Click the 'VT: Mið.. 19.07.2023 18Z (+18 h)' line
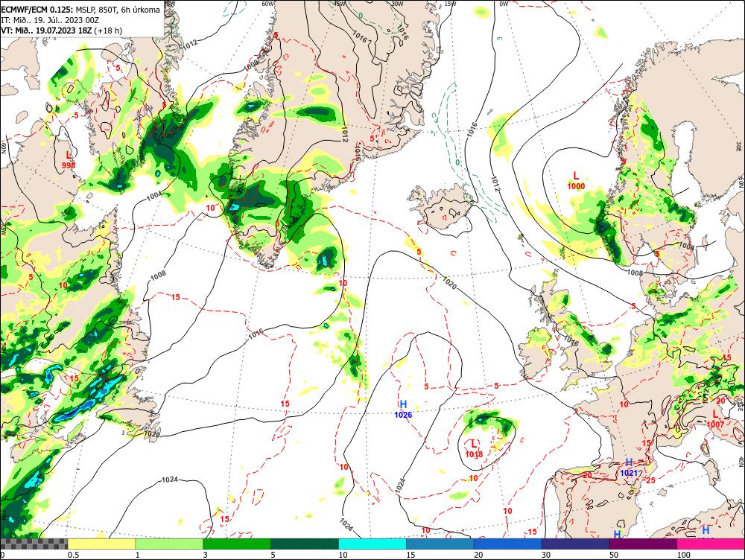Screen dimensions: 745x560 tap(61, 31)
